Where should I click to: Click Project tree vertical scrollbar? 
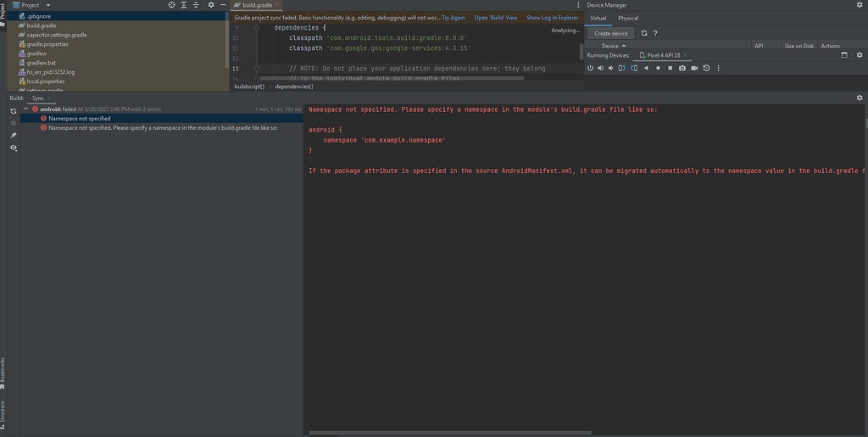[227, 39]
